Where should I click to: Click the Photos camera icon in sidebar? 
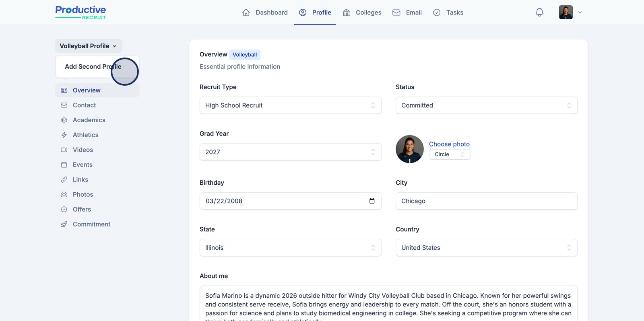point(64,195)
